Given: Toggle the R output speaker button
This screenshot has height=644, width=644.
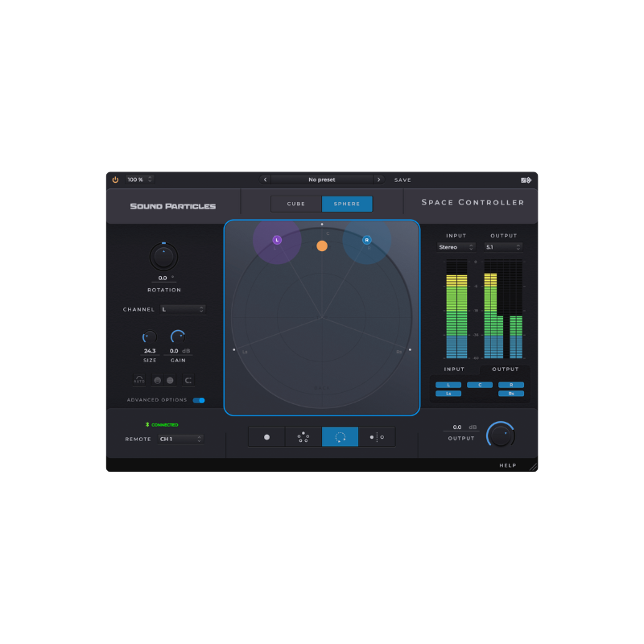Looking at the screenshot, I should [x=511, y=385].
